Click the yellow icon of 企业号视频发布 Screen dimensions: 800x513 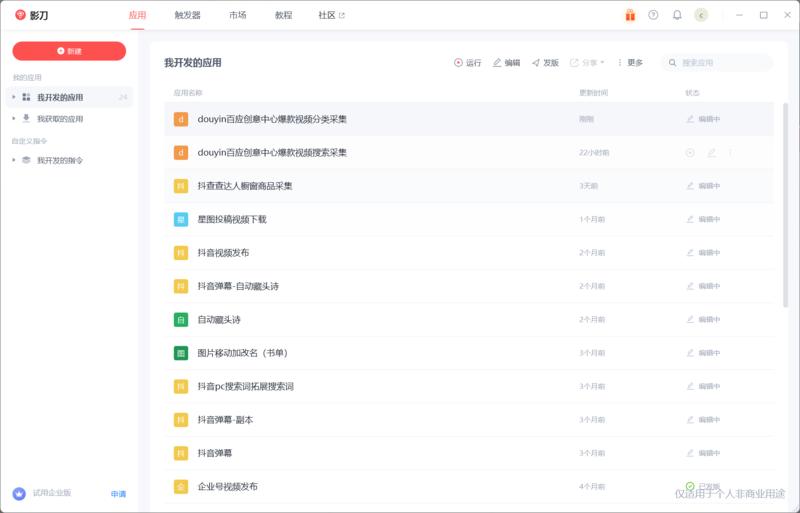click(x=181, y=486)
